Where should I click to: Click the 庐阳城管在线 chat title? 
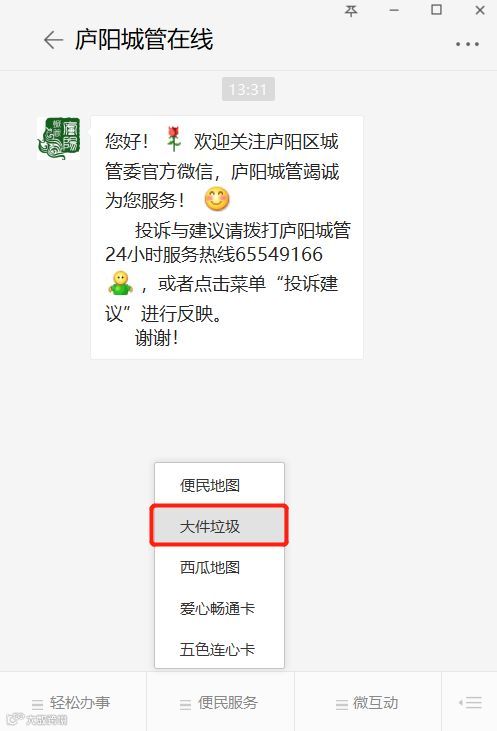tap(144, 39)
